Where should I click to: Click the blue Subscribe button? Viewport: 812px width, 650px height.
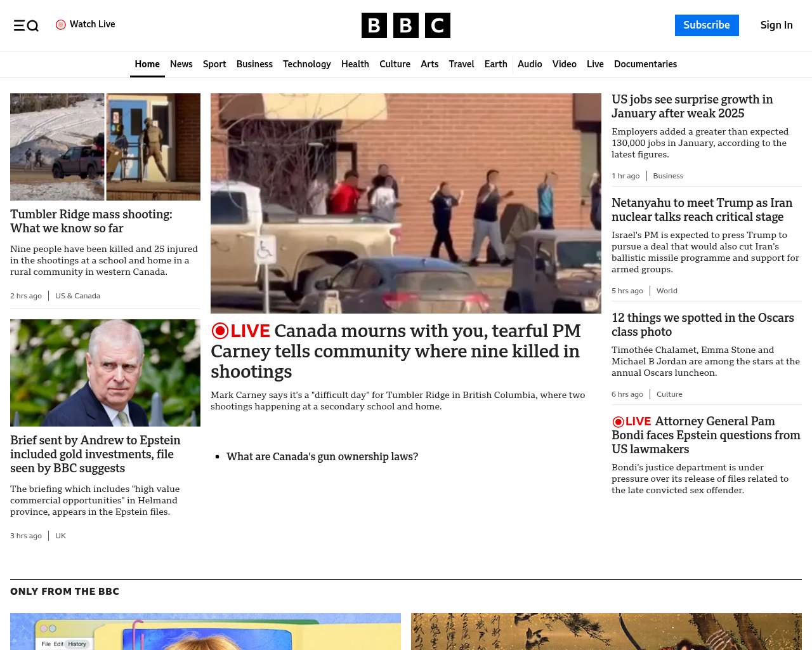[x=707, y=25]
